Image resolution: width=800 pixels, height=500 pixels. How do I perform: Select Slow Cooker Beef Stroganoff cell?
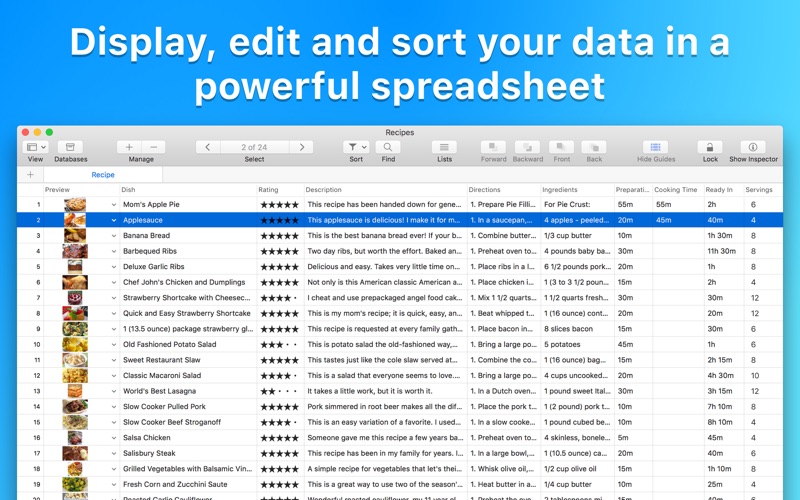pos(188,422)
